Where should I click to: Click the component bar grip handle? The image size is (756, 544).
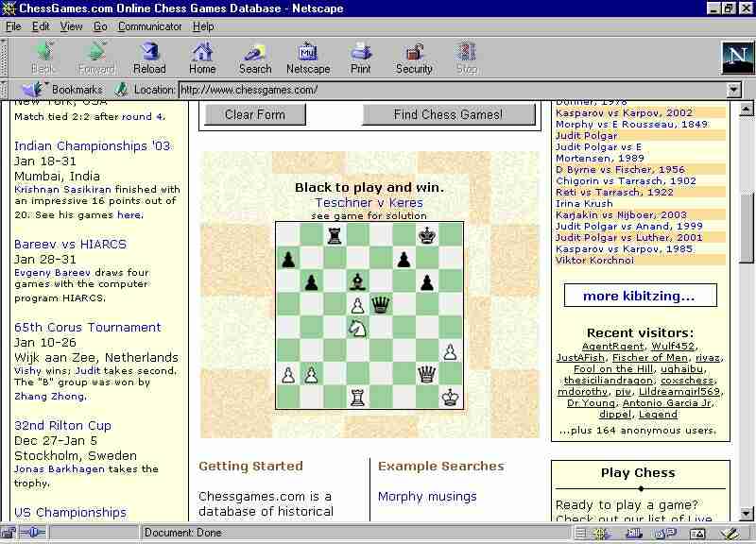tap(580, 533)
